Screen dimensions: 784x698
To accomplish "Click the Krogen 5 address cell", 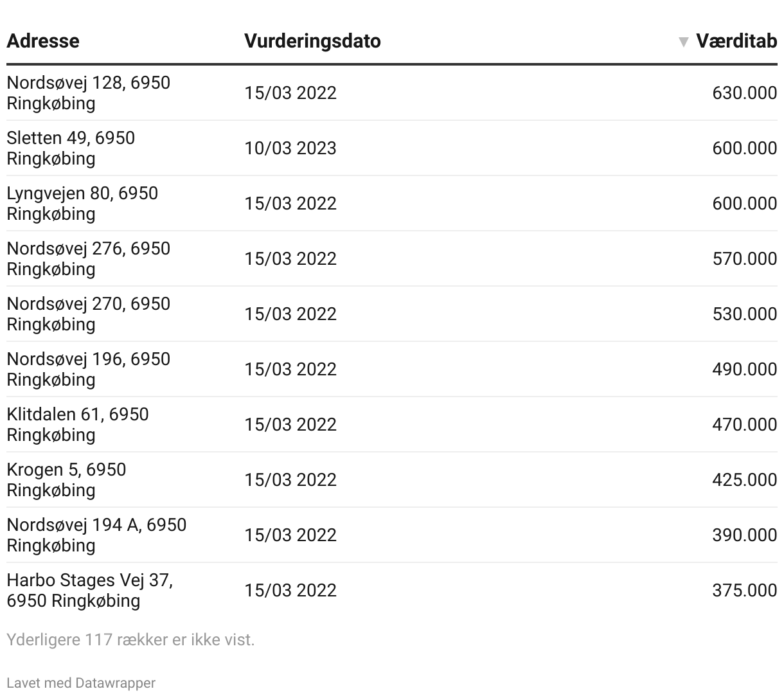I will 66,479.
